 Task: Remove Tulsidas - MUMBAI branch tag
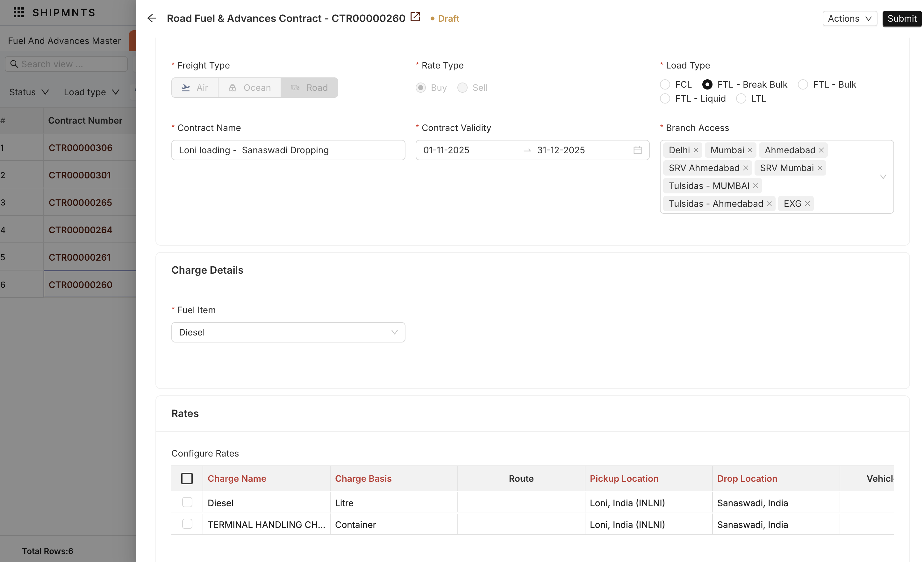[755, 186]
